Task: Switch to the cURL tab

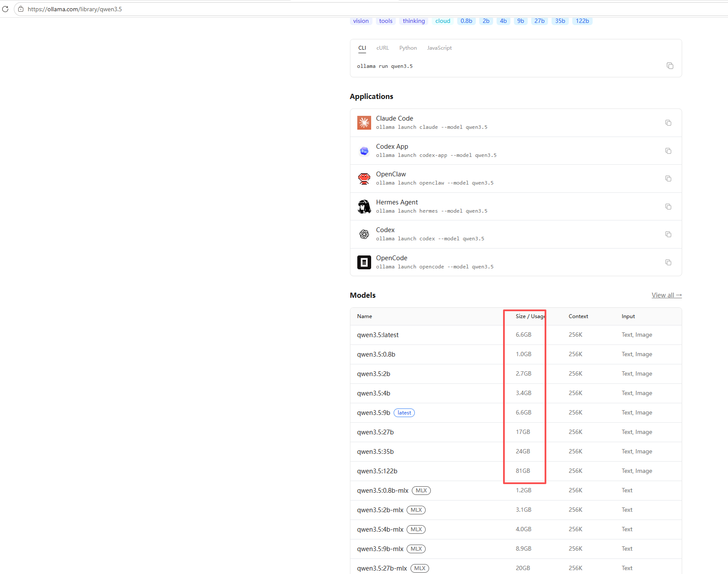Action: point(382,48)
